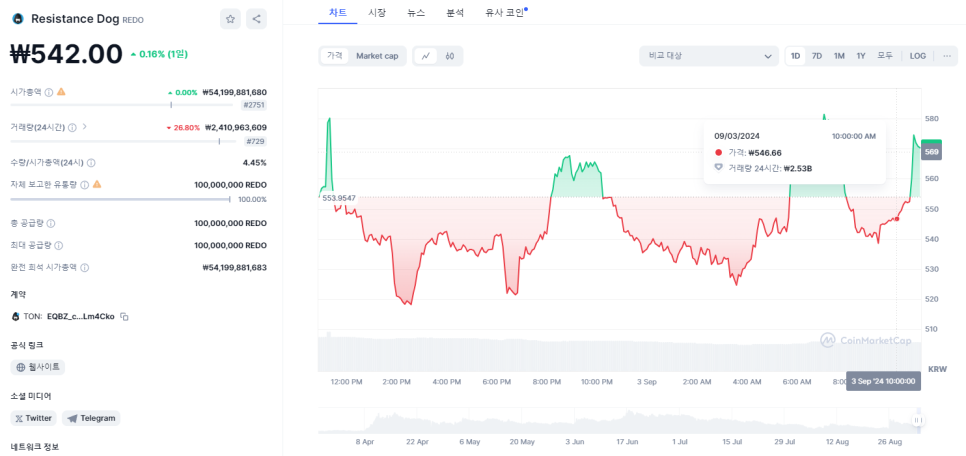
Task: Click the 거래량 rank slider bar
Action: click(x=123, y=141)
